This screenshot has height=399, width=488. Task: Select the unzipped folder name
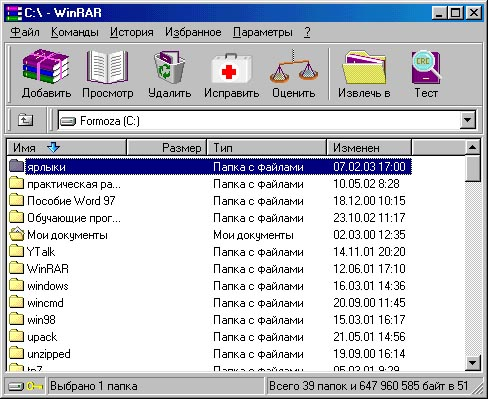(49, 354)
